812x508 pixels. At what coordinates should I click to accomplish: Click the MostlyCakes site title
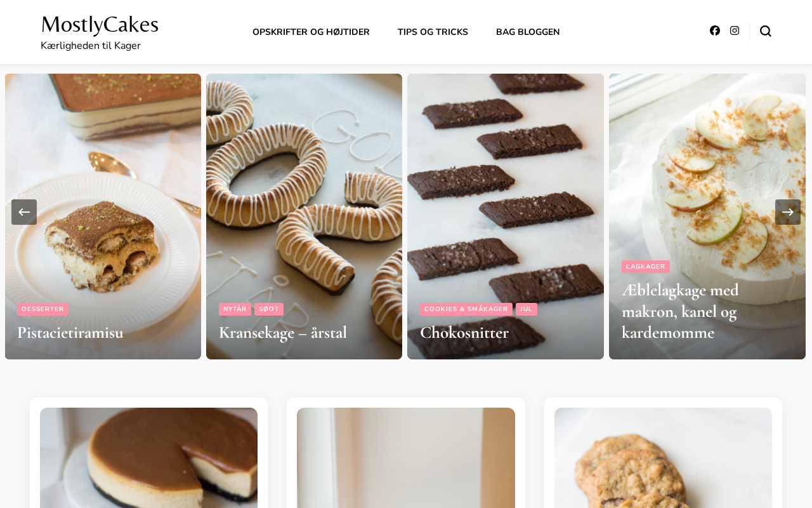(x=100, y=25)
